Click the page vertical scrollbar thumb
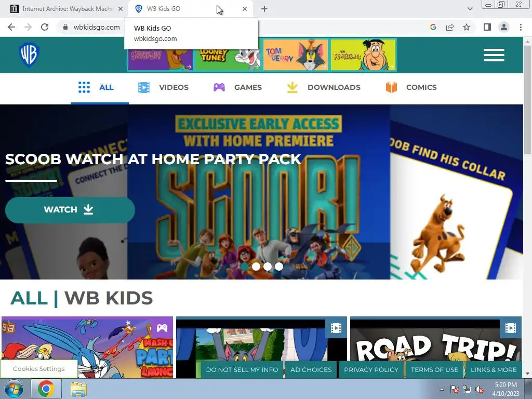This screenshot has height=399, width=532. click(528, 100)
